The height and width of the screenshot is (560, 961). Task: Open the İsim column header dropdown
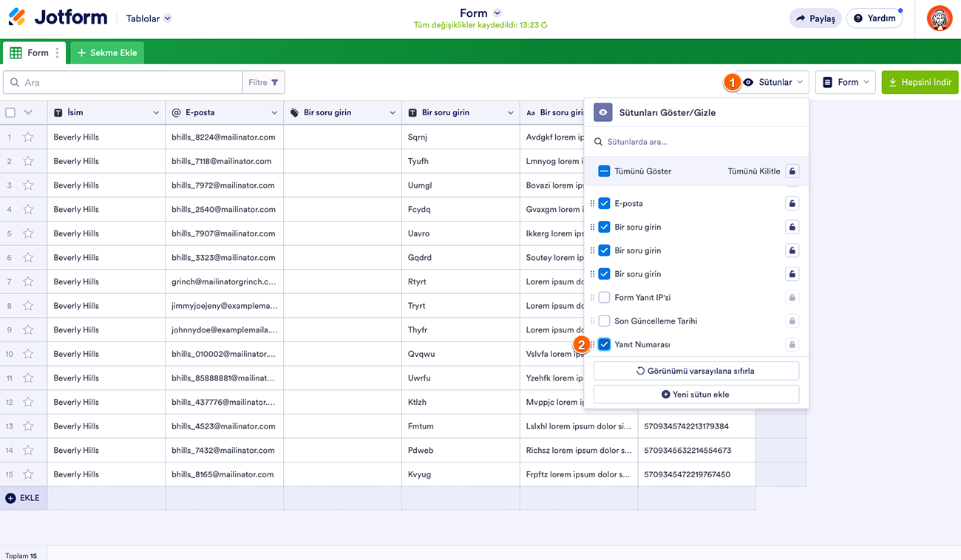coord(156,113)
